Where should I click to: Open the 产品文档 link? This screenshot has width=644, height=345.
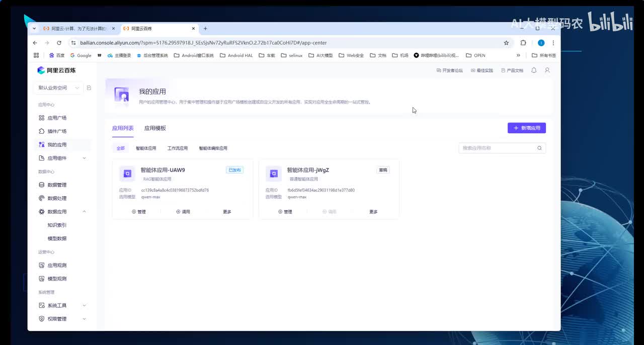pyautogui.click(x=512, y=70)
